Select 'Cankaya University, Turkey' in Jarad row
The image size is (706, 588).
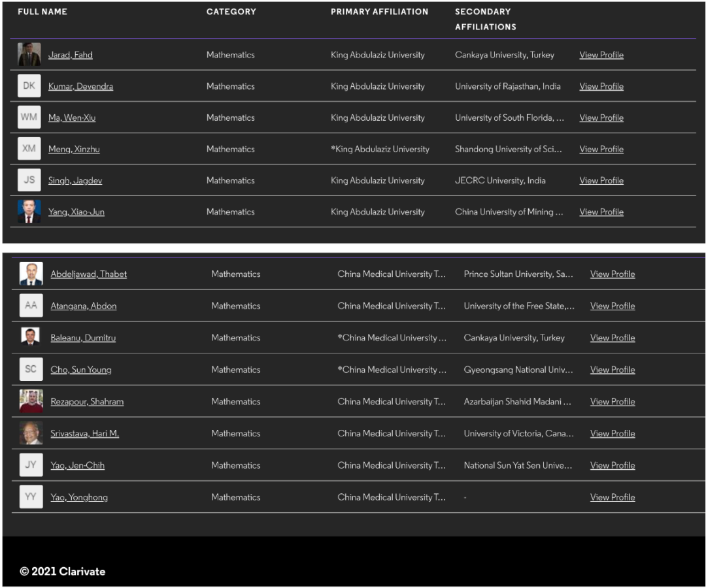[504, 55]
